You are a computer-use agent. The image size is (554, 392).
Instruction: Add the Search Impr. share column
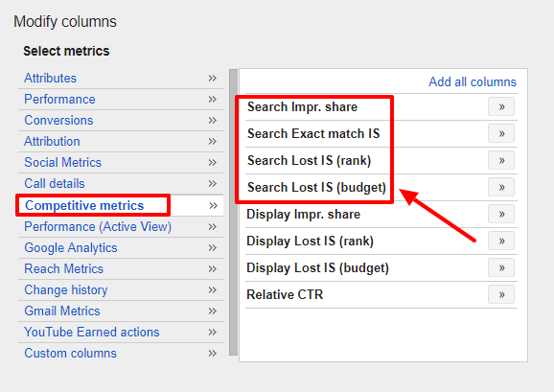tap(501, 106)
